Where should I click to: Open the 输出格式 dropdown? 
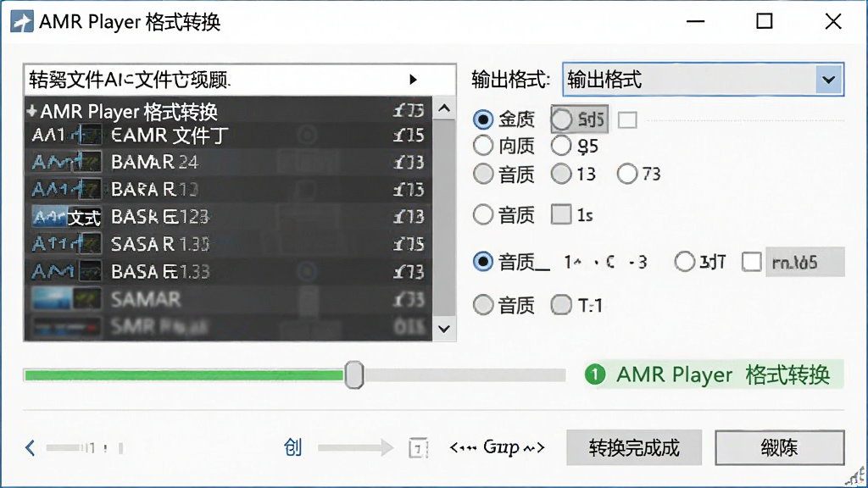[x=703, y=80]
